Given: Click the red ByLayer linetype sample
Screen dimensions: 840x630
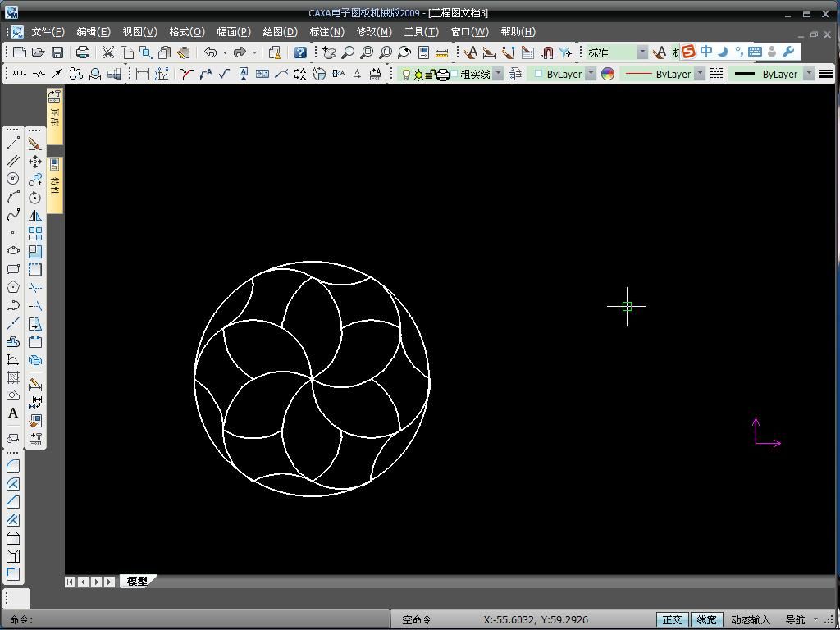Looking at the screenshot, I should (638, 74).
